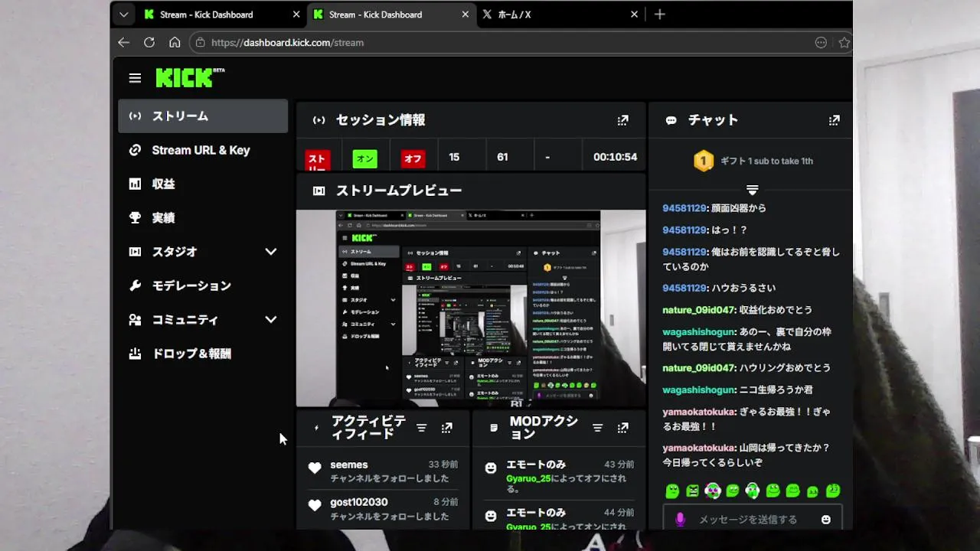
Task: Click the ハウおうるさい chat message
Action: (743, 288)
